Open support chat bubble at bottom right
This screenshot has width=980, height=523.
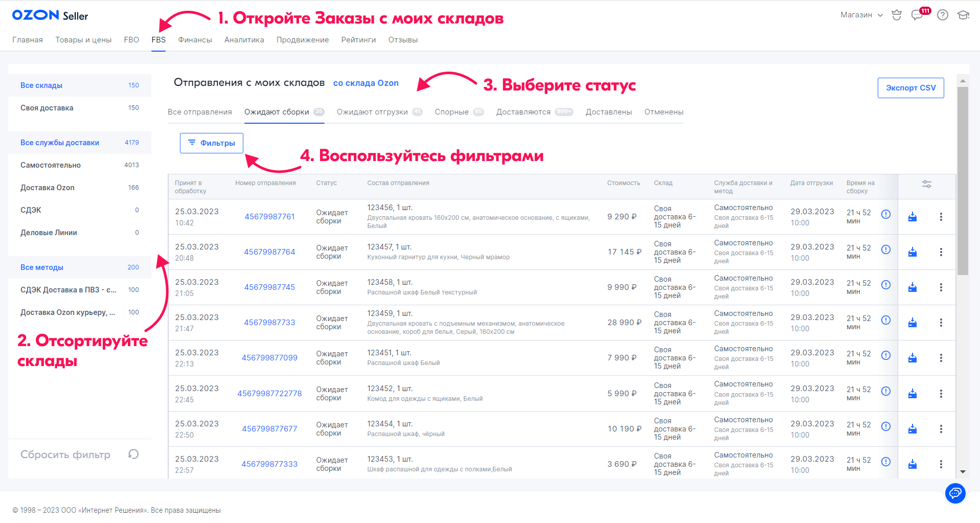click(955, 493)
